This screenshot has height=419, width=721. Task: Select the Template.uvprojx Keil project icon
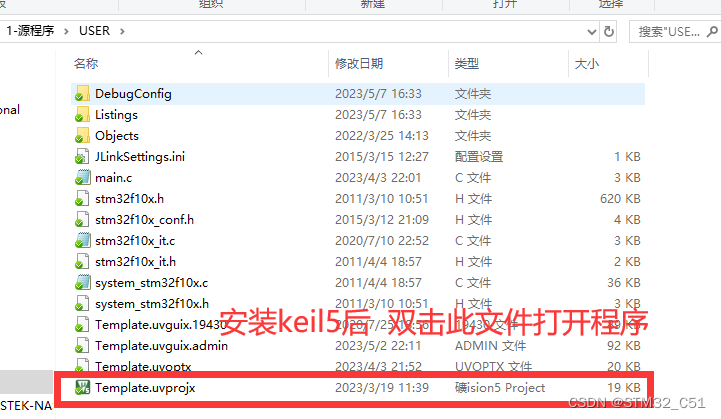(82, 387)
